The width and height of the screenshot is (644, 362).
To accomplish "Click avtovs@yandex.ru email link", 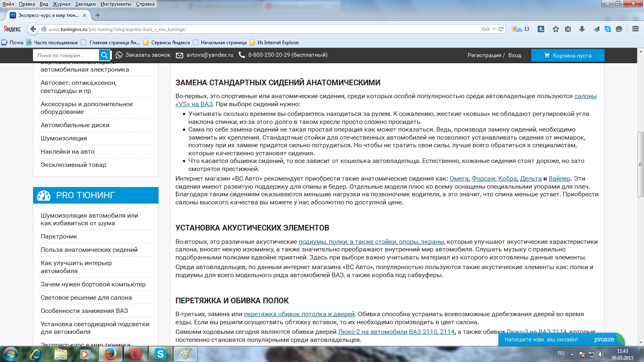I will (205, 55).
